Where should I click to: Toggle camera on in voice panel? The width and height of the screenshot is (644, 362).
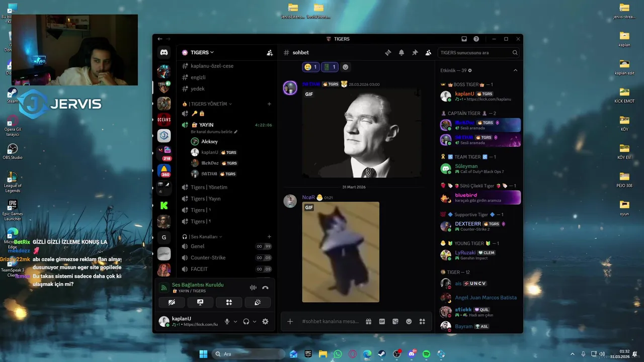172,302
